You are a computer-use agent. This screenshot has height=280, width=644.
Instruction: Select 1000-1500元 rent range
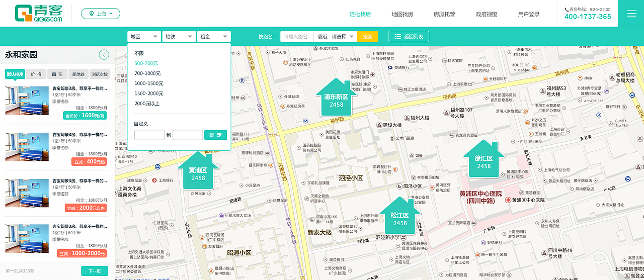pos(148,83)
